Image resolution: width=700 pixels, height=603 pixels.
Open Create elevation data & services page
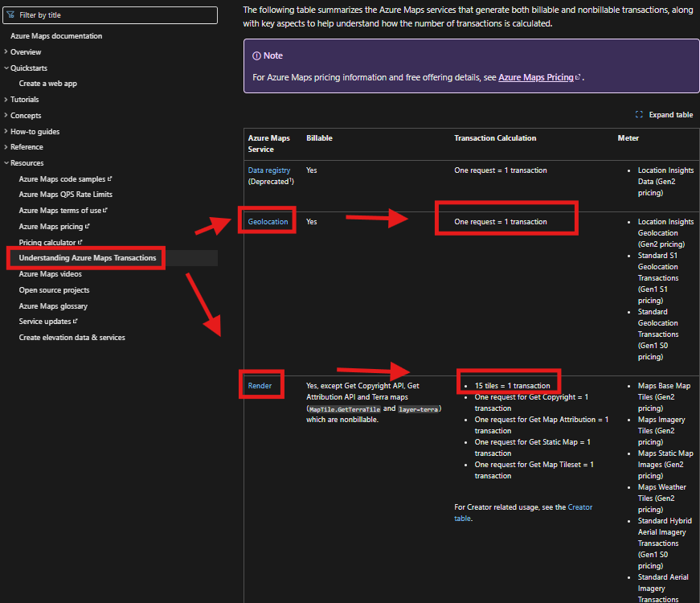pyautogui.click(x=72, y=337)
